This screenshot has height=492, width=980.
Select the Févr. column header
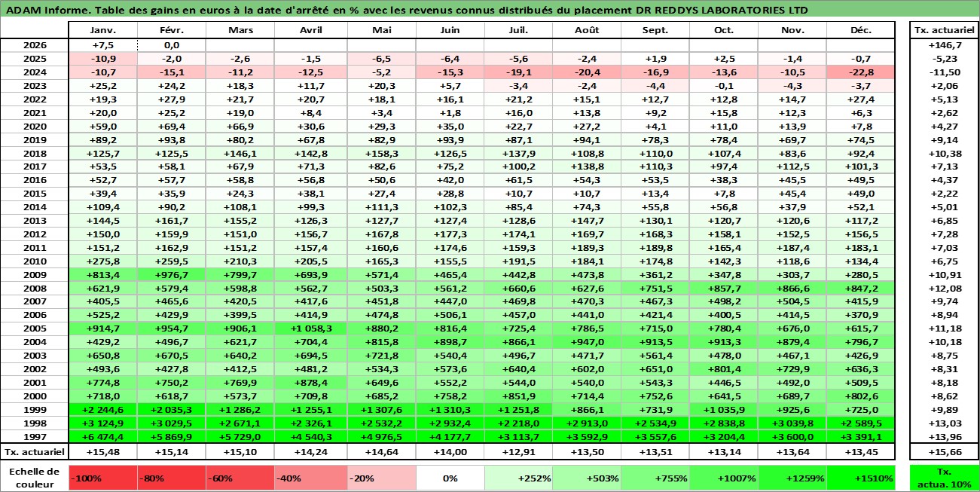click(x=172, y=30)
